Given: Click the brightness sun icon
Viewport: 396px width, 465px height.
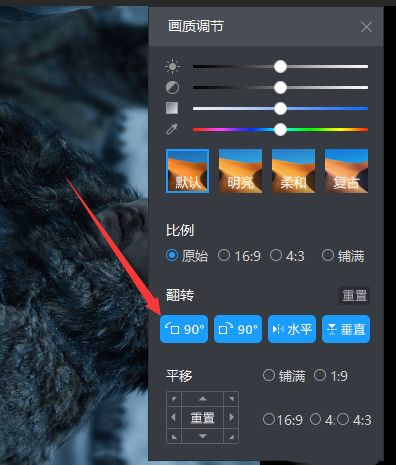Looking at the screenshot, I should [172, 66].
